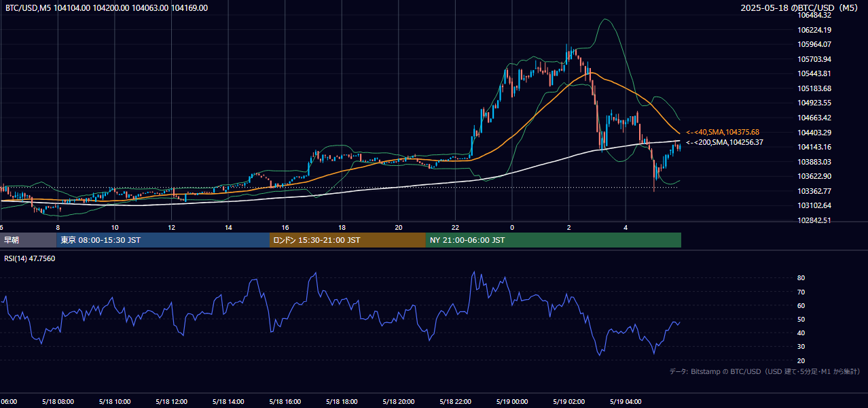Click the 5/19 00:00 bottom date label
The image size is (868, 408).
pos(511,401)
